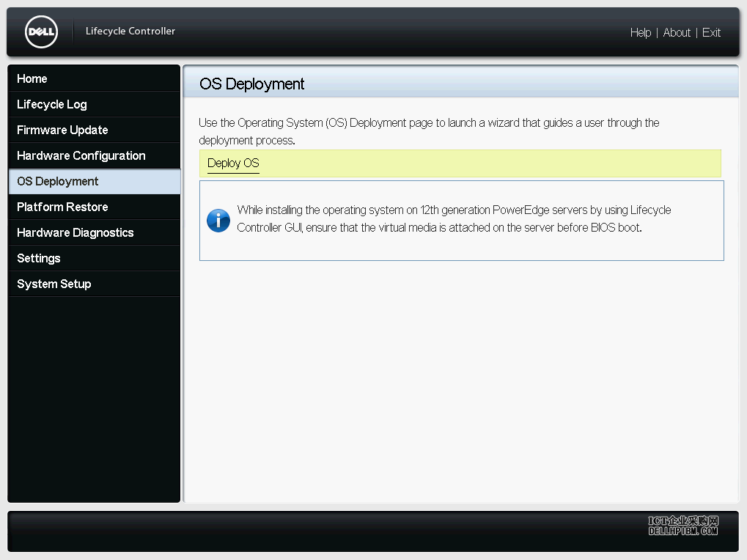Click the Deploy OS link

coord(233,163)
